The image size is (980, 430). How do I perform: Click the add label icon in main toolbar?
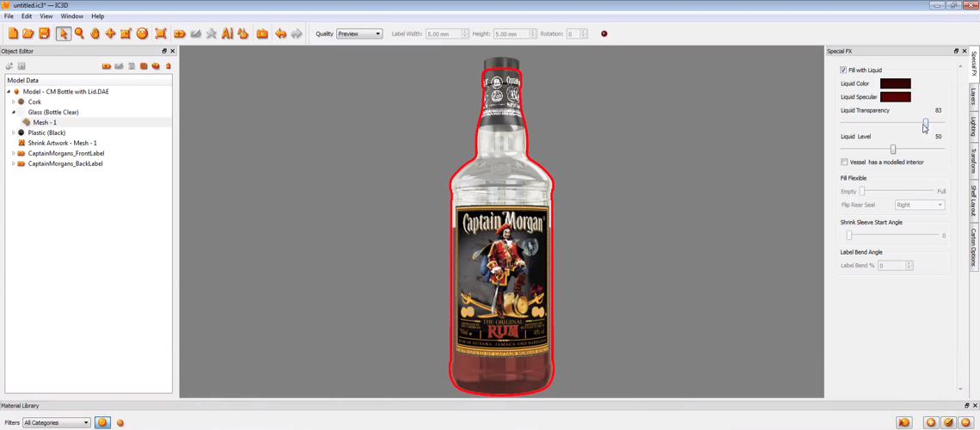click(x=180, y=34)
